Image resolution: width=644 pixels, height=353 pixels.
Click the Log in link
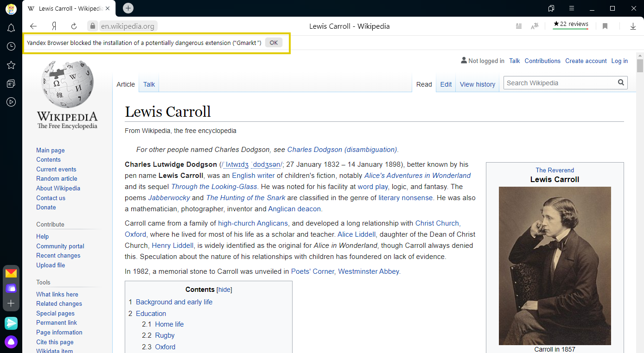(x=619, y=61)
